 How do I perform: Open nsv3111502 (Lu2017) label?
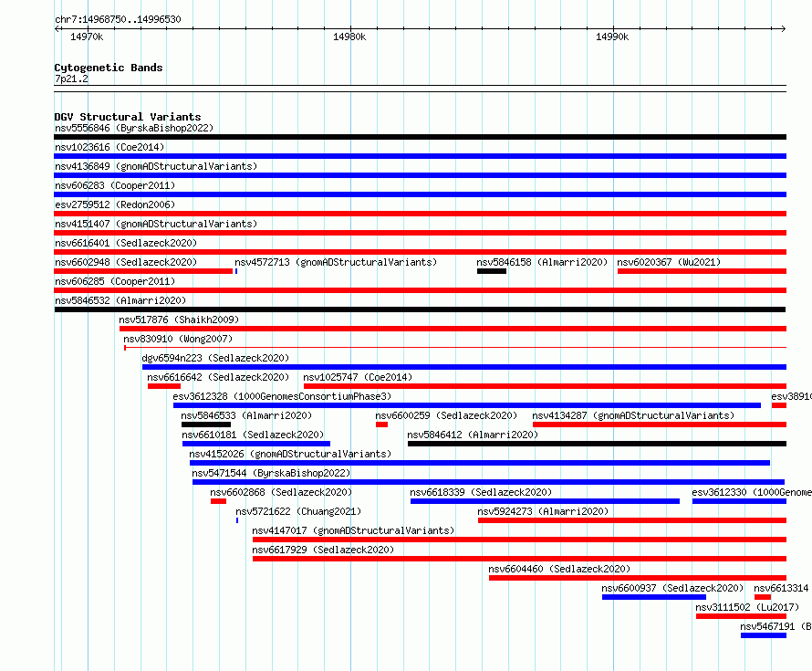pos(747,607)
